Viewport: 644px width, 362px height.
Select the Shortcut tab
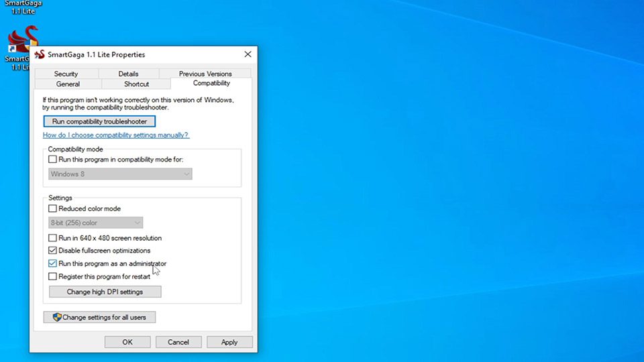[136, 84]
